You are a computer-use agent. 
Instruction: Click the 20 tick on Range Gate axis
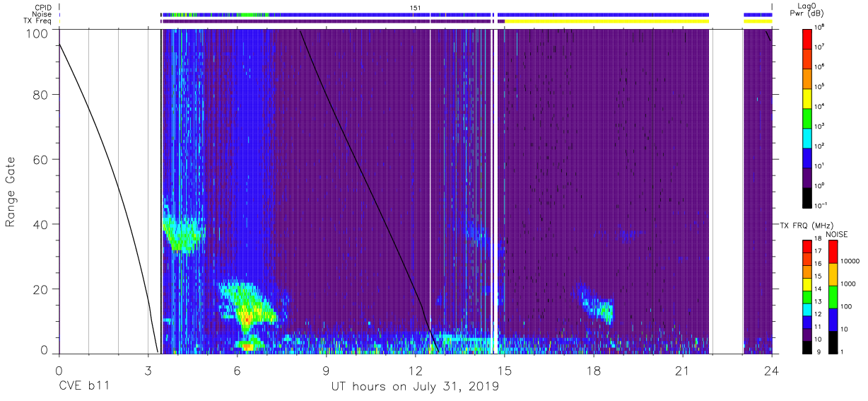point(40,289)
